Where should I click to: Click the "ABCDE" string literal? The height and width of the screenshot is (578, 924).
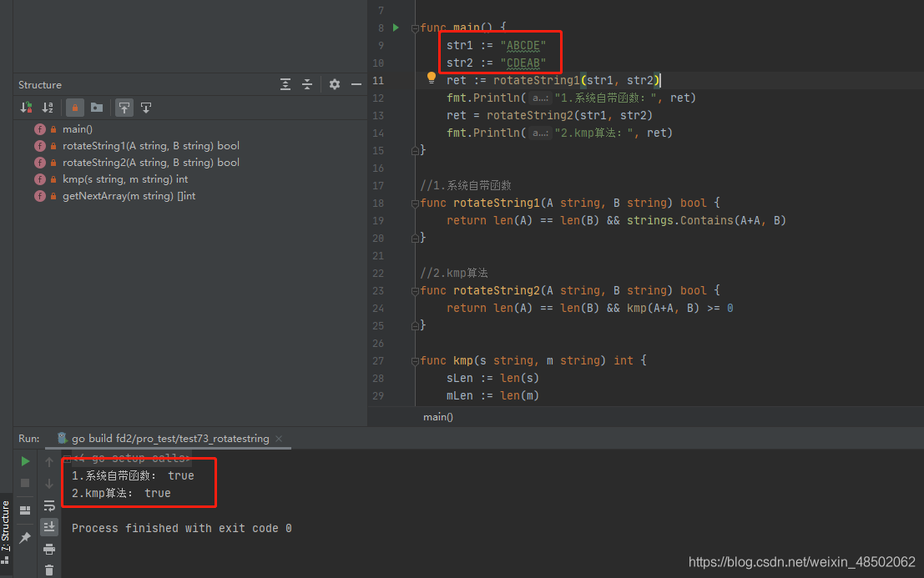[x=523, y=45]
